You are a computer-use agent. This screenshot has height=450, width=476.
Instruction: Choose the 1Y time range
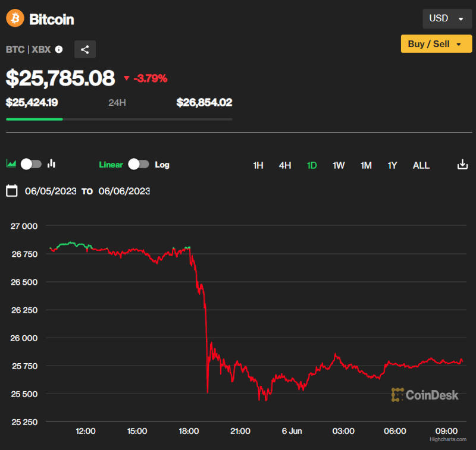(x=392, y=165)
